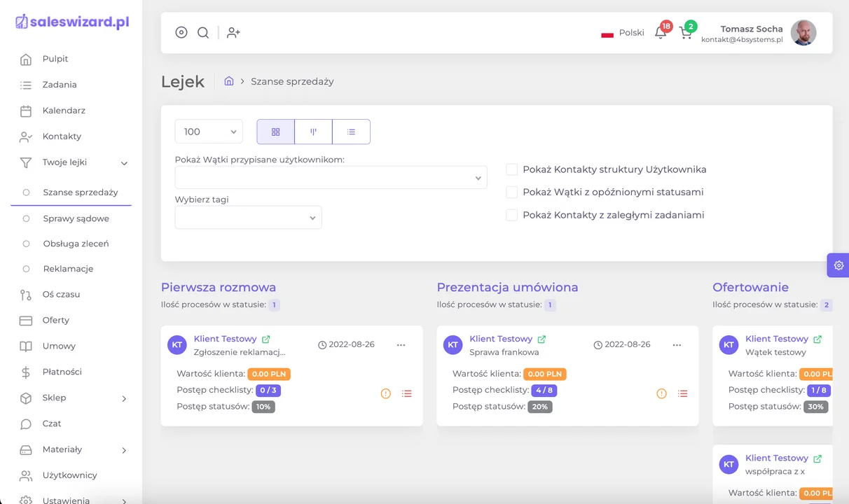Switch to list view icon
The height and width of the screenshot is (504, 849).
pos(351,132)
